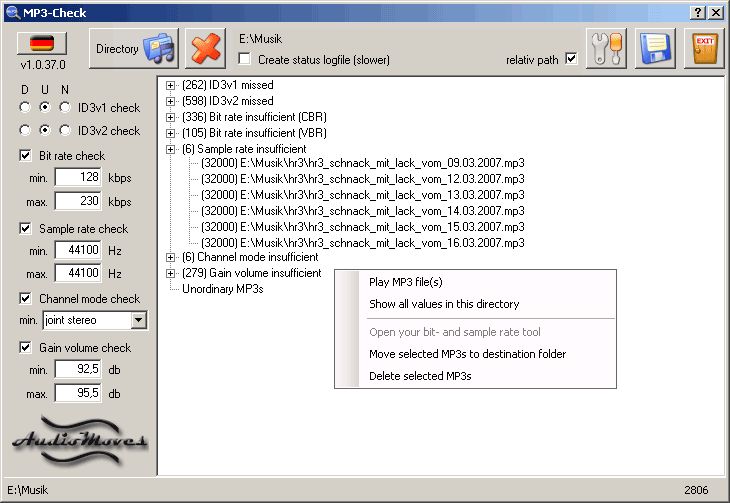
Task: Select the D radio for ID3v2 check
Action: tap(25, 130)
